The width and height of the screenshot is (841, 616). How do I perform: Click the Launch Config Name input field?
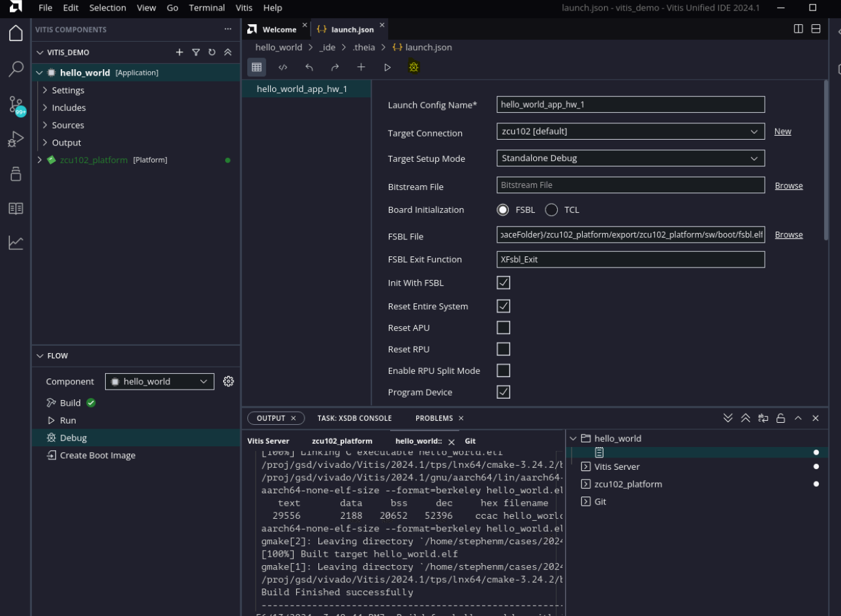[x=630, y=104]
